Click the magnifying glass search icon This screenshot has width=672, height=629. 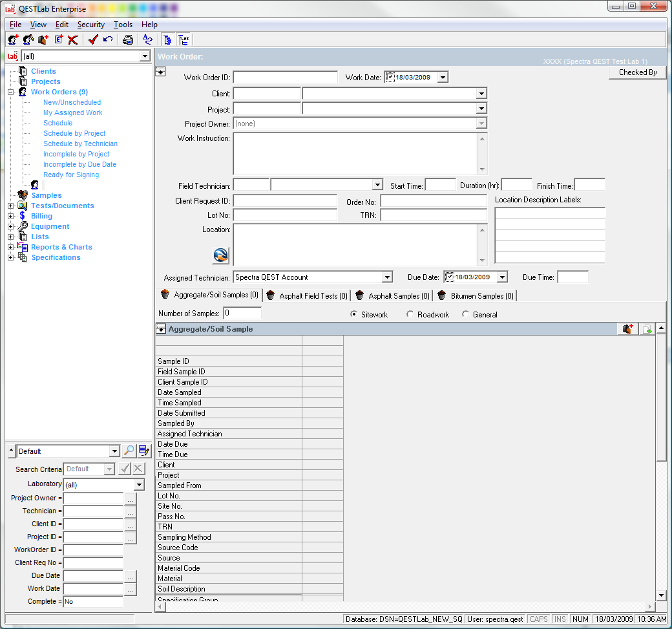point(129,451)
